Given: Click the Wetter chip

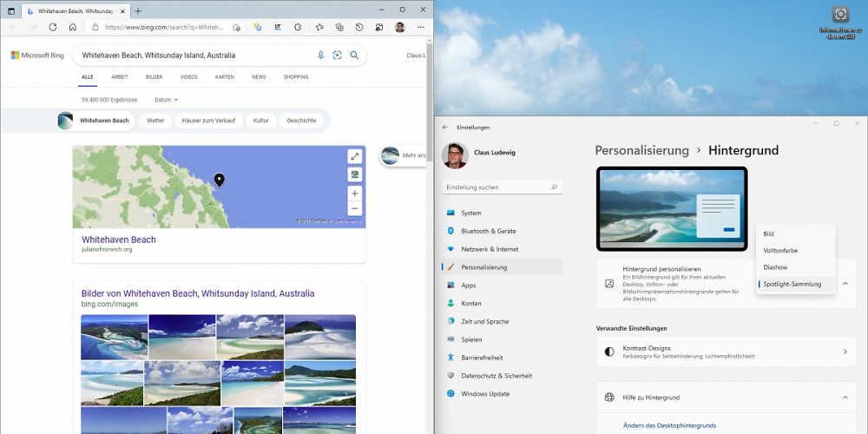Looking at the screenshot, I should (155, 120).
